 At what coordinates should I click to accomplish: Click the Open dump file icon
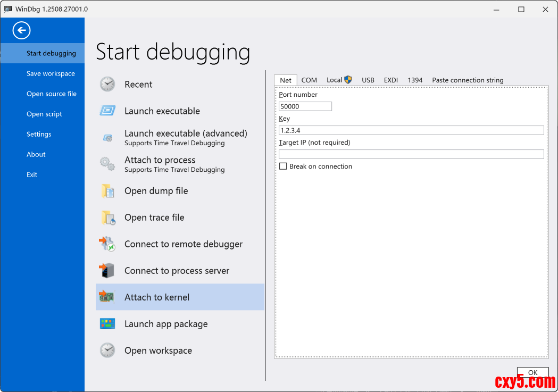pos(107,191)
